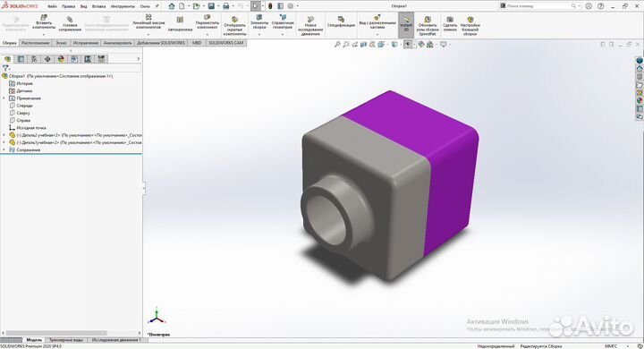Select Исходная точка in the tree

click(31, 128)
